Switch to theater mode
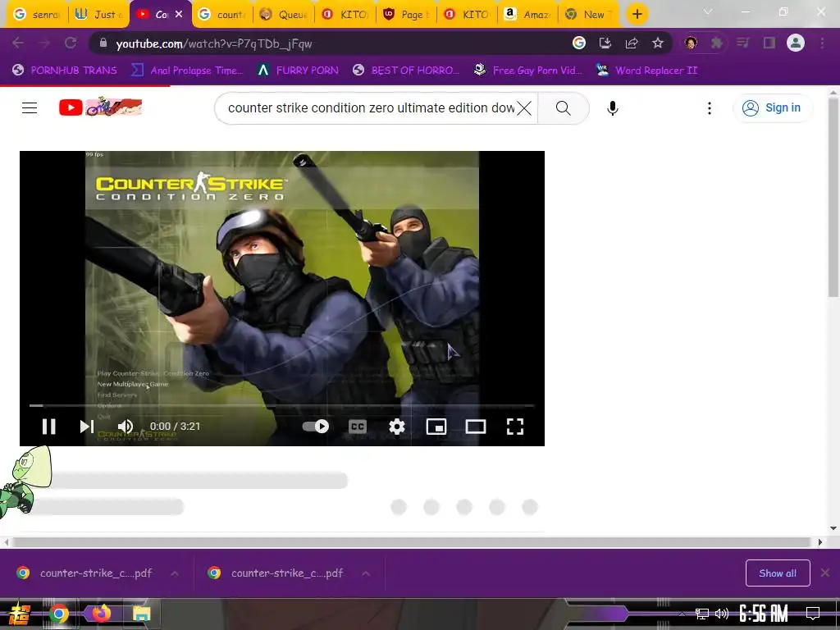The width and height of the screenshot is (840, 630). [x=476, y=427]
